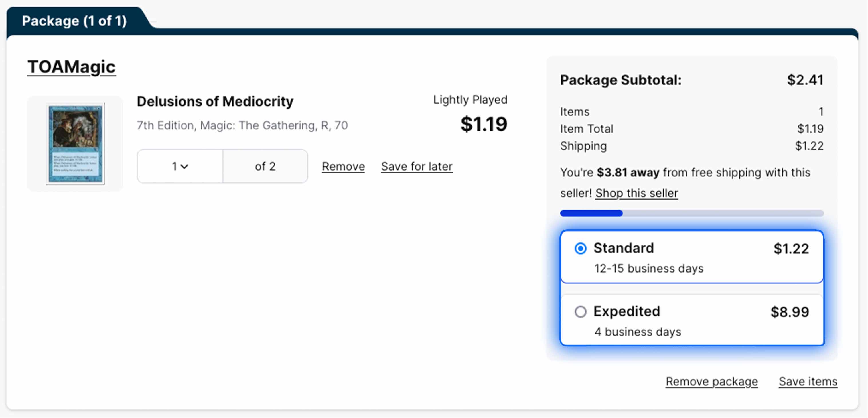
Task: Click Shop this seller
Action: tap(636, 193)
